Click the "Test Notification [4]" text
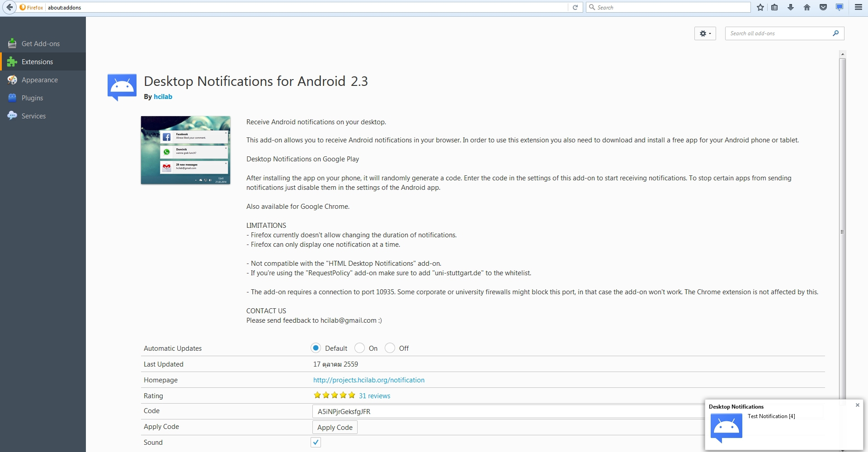Screen dimensions: 868x452 tap(771, 416)
